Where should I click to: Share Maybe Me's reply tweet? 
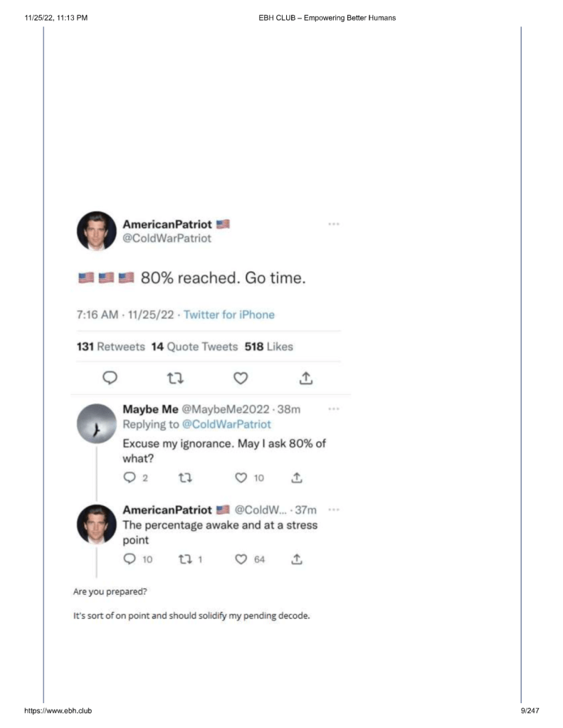298,478
